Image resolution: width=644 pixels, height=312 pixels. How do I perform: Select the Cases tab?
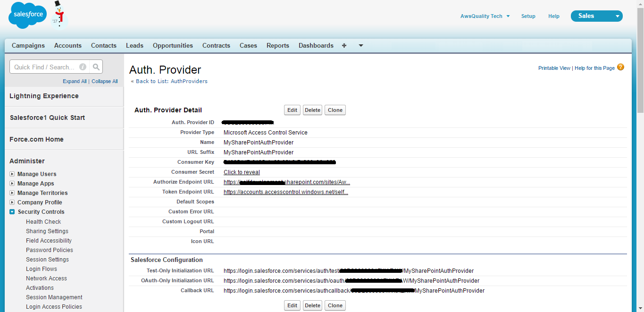pyautogui.click(x=248, y=46)
